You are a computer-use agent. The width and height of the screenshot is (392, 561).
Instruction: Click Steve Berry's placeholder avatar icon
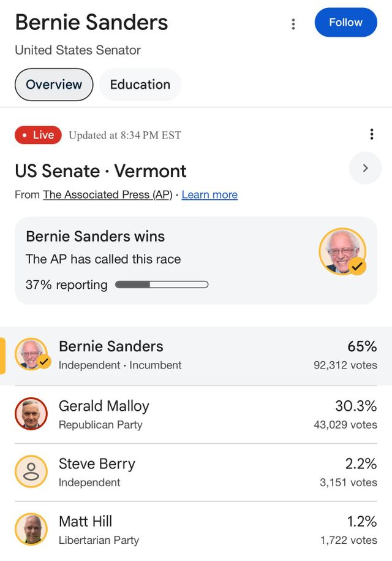[x=31, y=471]
